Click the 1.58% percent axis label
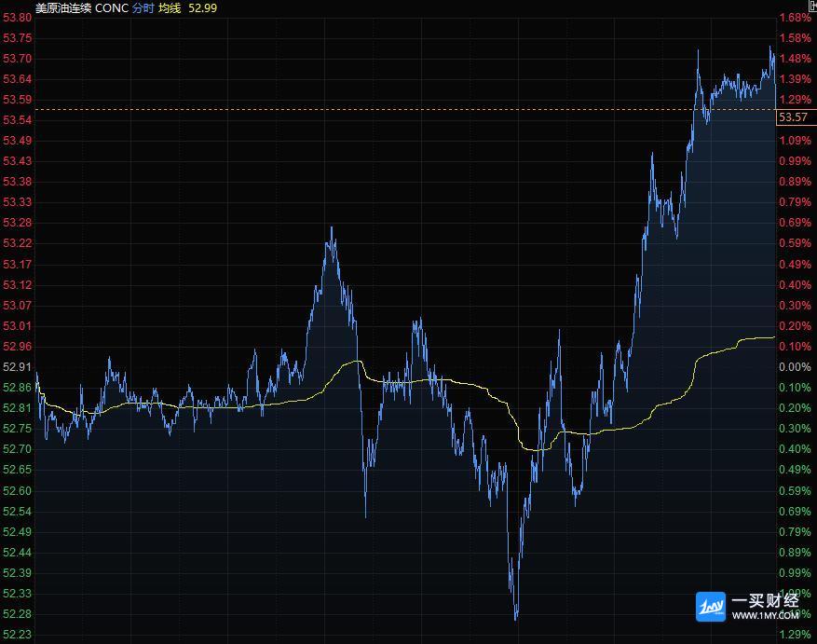 796,38
